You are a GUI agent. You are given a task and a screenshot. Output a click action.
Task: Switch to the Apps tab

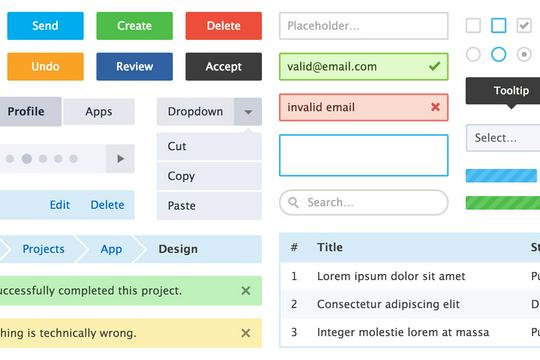tap(99, 112)
